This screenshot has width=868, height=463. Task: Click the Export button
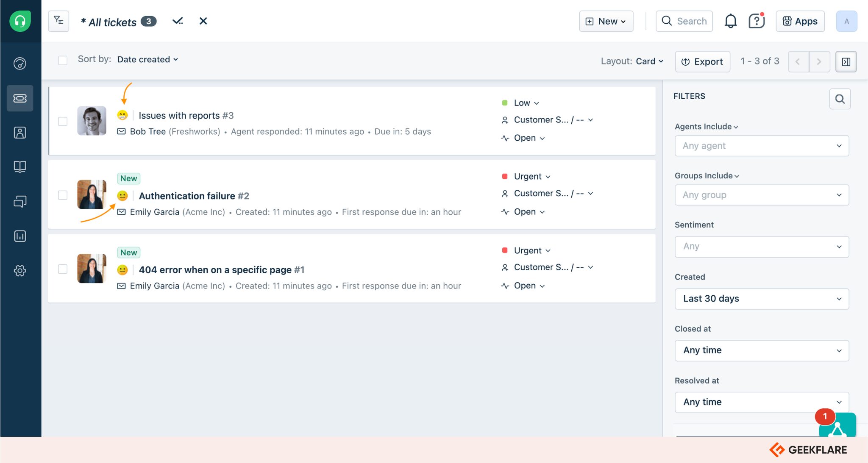(702, 62)
